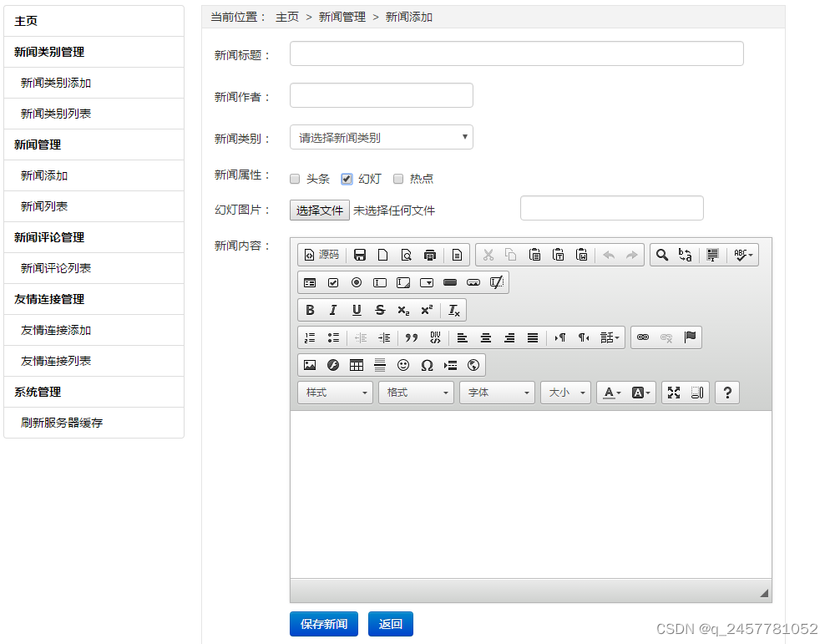This screenshot has width=830, height=644.
Task: Insert an anchor with flag icon
Action: click(x=690, y=337)
